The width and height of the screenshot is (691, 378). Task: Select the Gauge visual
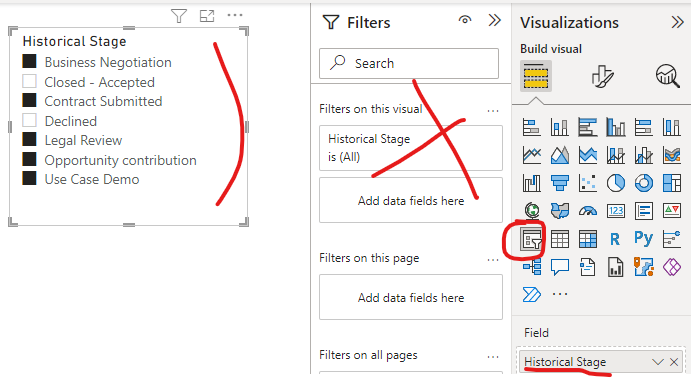coord(587,211)
